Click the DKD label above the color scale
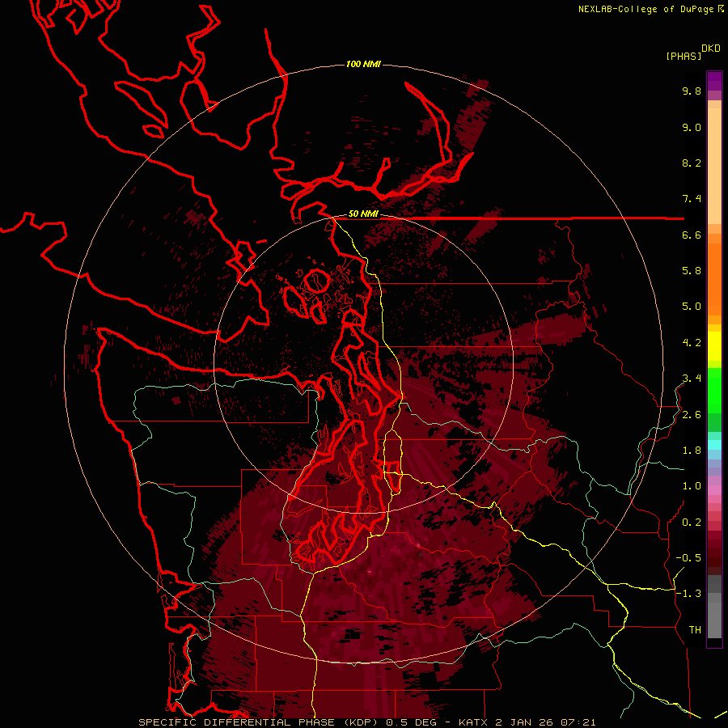 [x=711, y=49]
